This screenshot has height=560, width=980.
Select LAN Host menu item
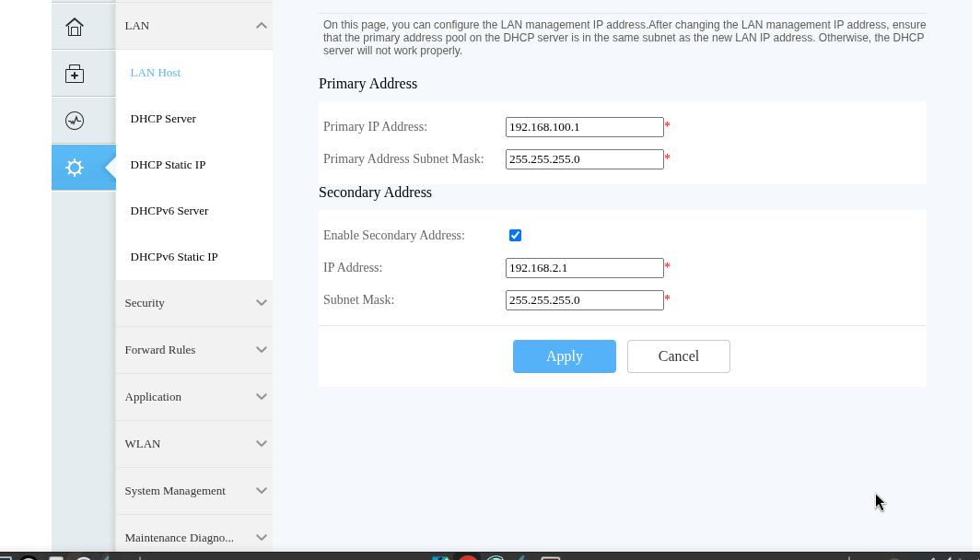(156, 73)
